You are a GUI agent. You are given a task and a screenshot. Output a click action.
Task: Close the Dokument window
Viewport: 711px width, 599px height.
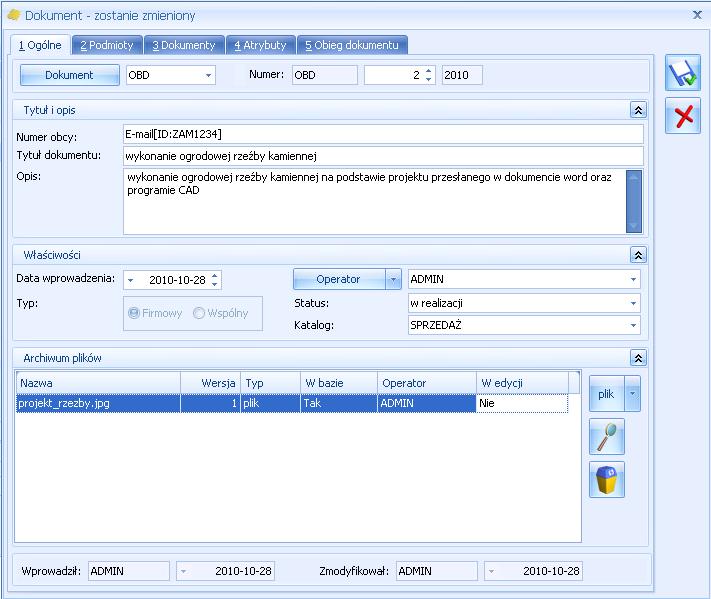(x=697, y=15)
